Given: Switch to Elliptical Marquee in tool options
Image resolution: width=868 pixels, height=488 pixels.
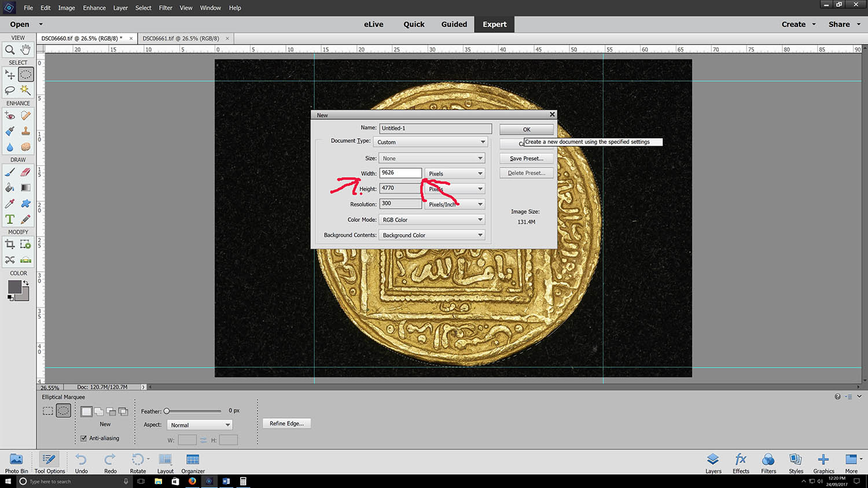Looking at the screenshot, I should (64, 411).
